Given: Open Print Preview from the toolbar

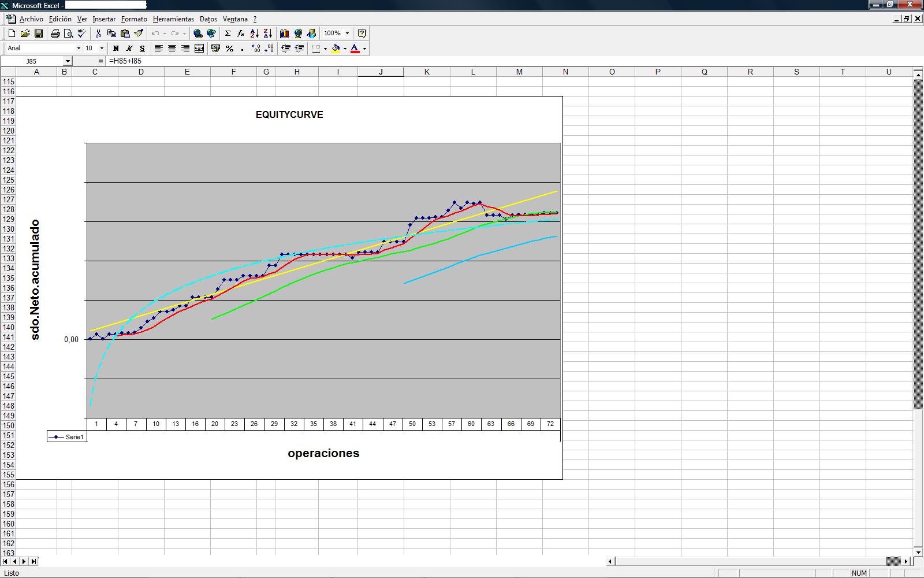Looking at the screenshot, I should coord(68,34).
